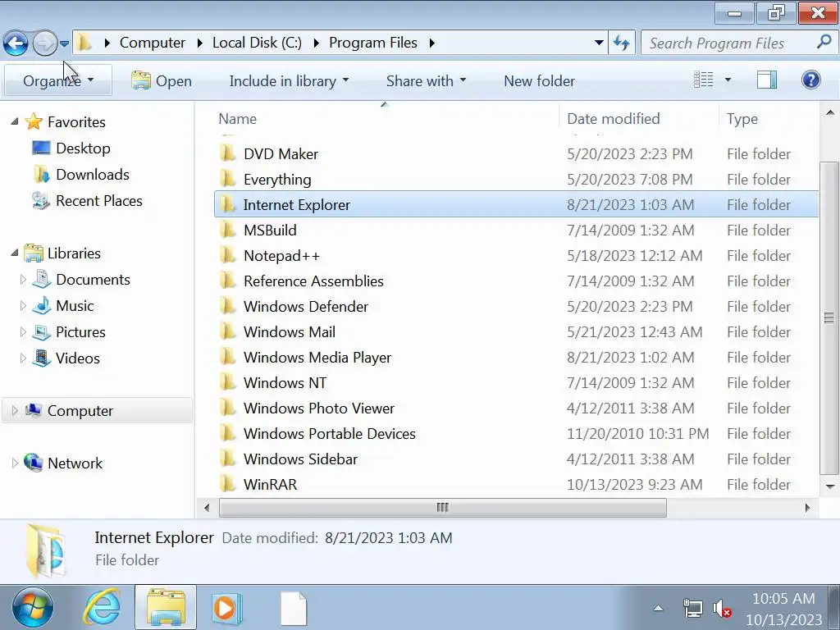The image size is (840, 630).
Task: Click the Refresh button
Action: pyautogui.click(x=622, y=43)
